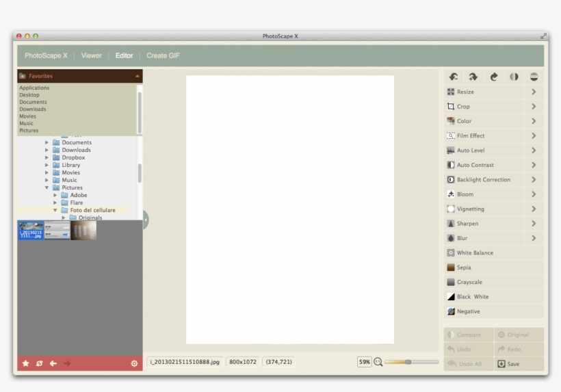Collapse the Favorites panel arrow
The height and width of the screenshot is (392, 561).
click(x=138, y=76)
